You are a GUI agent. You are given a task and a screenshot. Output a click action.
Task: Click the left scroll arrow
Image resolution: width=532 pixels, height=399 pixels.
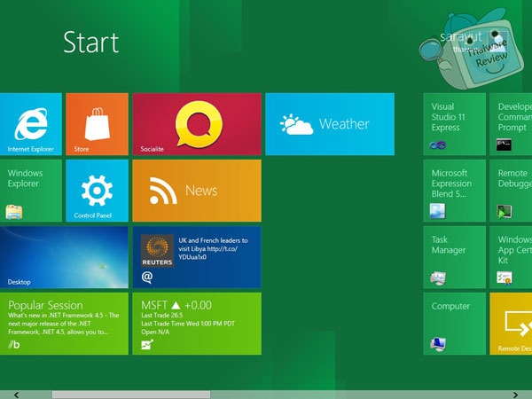(x=16, y=395)
